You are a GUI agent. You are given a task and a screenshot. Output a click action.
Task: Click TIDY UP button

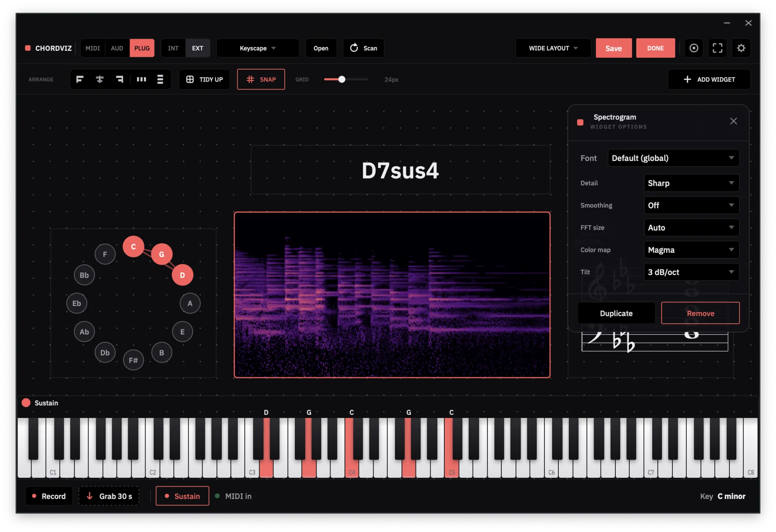click(x=204, y=80)
